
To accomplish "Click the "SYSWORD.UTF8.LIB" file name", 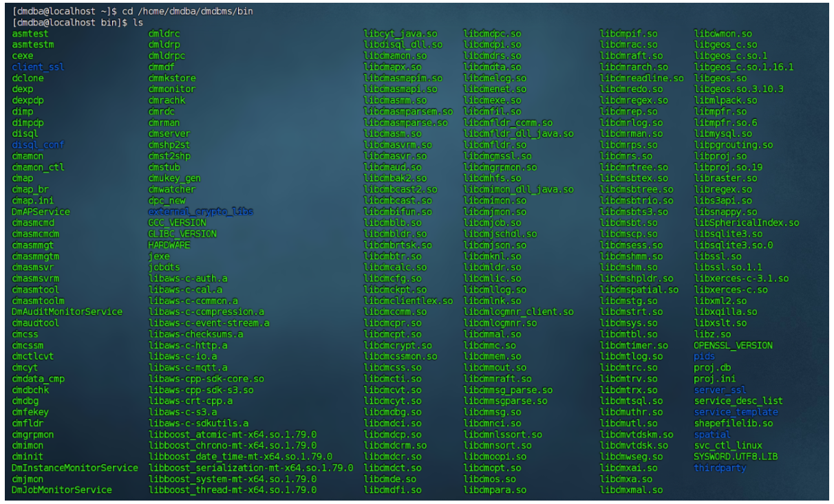I will pyautogui.click(x=736, y=457).
